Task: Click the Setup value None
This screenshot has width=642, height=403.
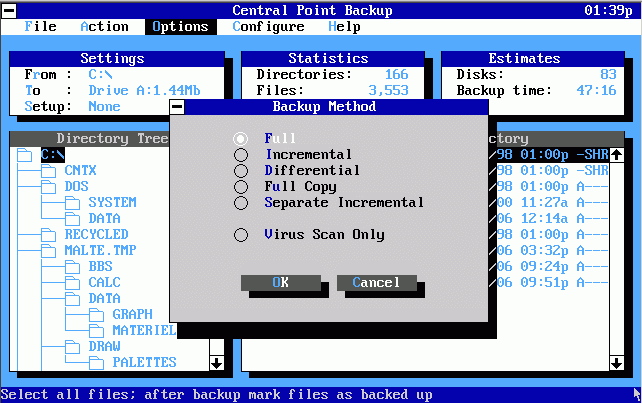Action: click(105, 106)
